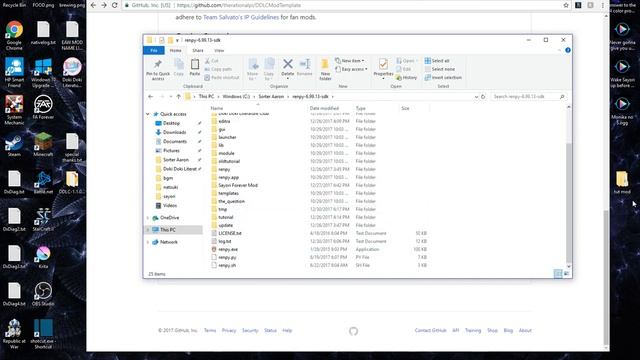Open the System Mechanic desktop icon
Viewport: 640px width, 360px height.
[14, 110]
